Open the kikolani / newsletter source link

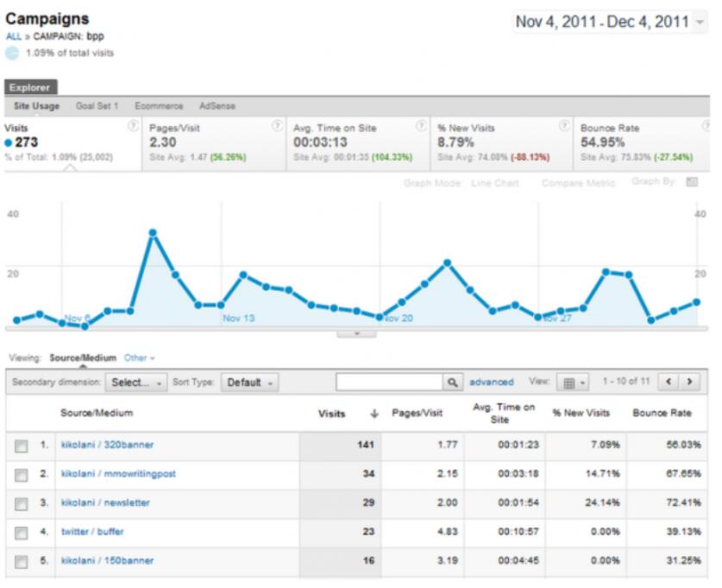[105, 503]
